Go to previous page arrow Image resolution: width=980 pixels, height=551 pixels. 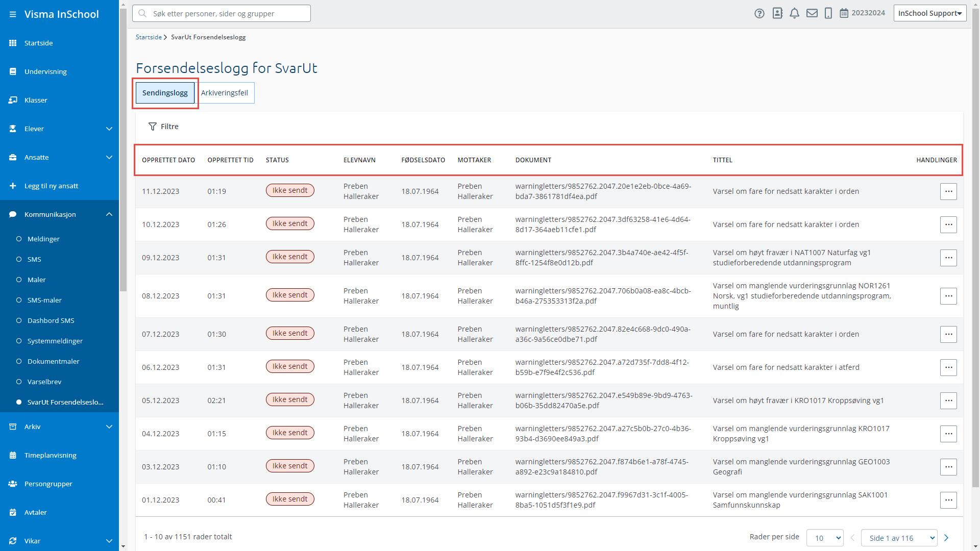coord(852,538)
